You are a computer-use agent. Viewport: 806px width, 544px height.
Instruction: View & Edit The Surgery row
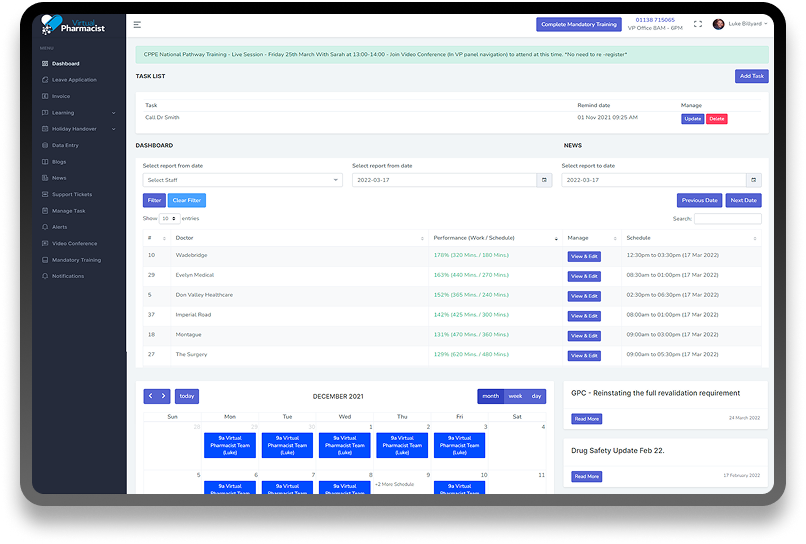click(x=584, y=355)
